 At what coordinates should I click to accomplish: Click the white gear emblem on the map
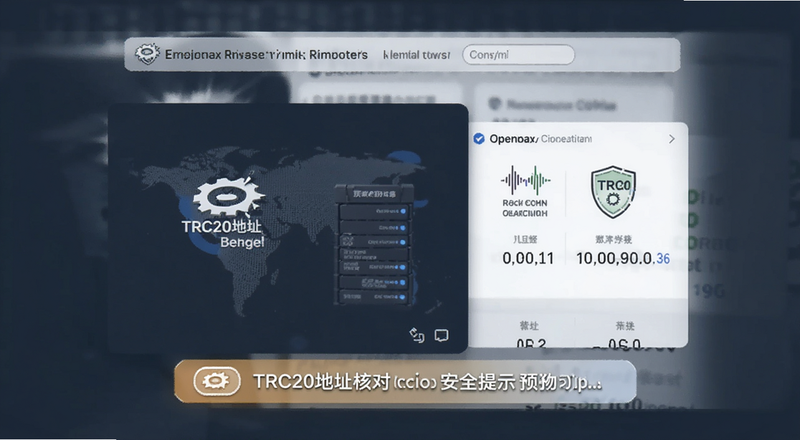coord(229,197)
